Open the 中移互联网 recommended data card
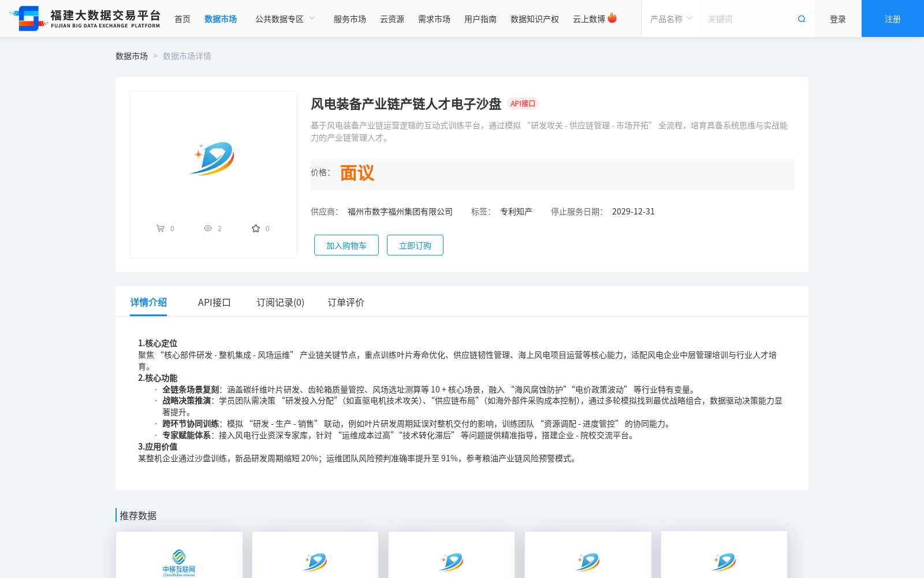 (179, 555)
